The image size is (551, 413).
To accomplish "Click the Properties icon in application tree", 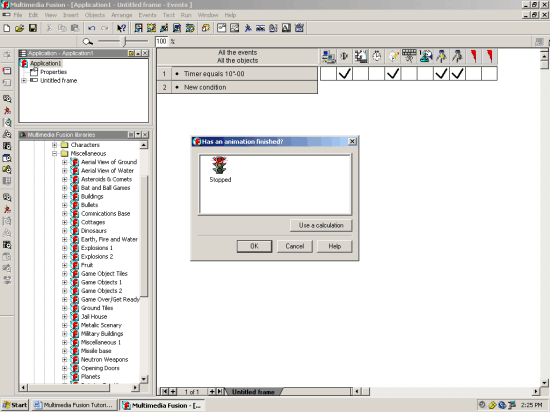I will 34,72.
